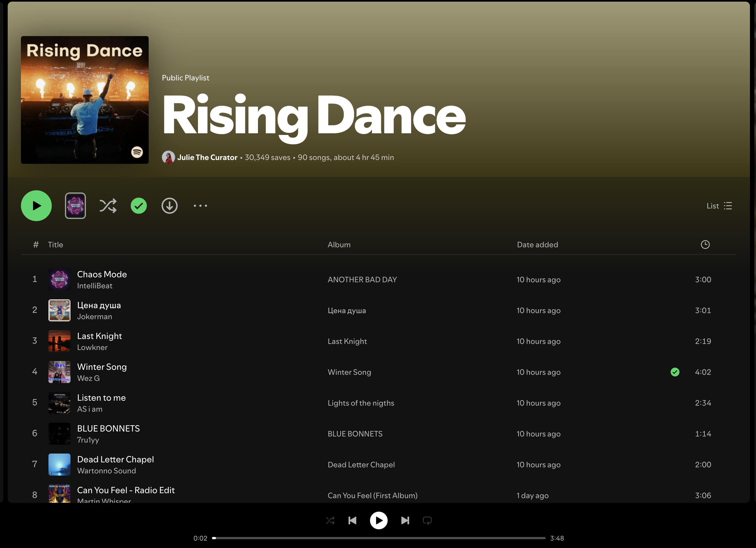This screenshot has height=548, width=756.
Task: Open ANOTHER BAD DAY album link
Action: [362, 280]
